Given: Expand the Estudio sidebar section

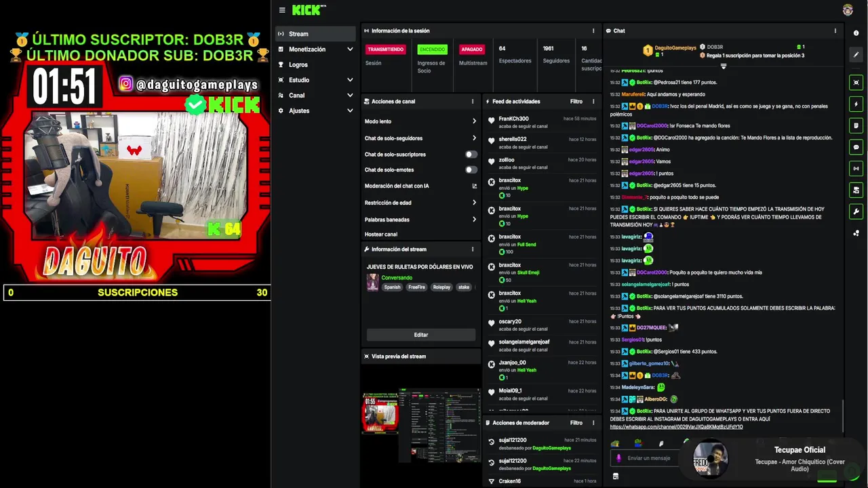Looking at the screenshot, I should click(x=350, y=80).
